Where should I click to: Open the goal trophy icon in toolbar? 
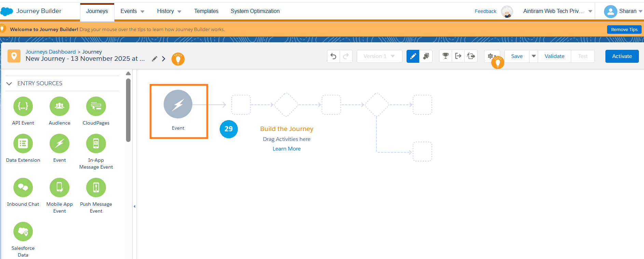(446, 56)
